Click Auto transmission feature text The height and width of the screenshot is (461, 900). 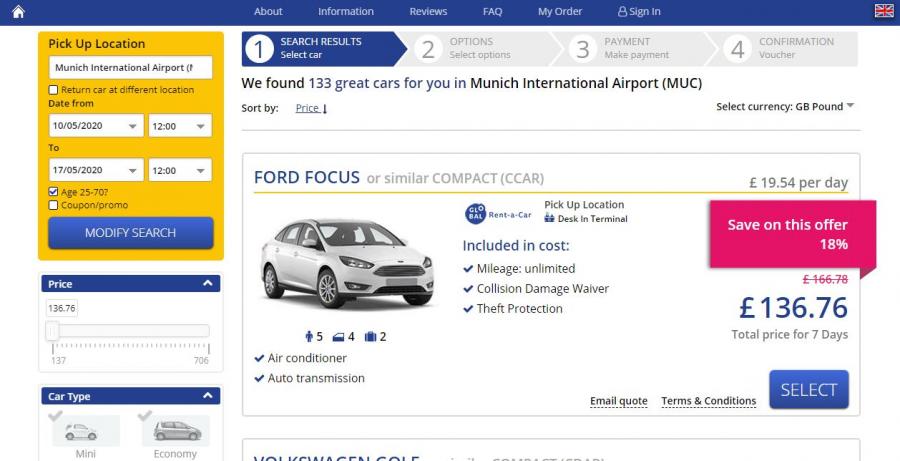[316, 378]
